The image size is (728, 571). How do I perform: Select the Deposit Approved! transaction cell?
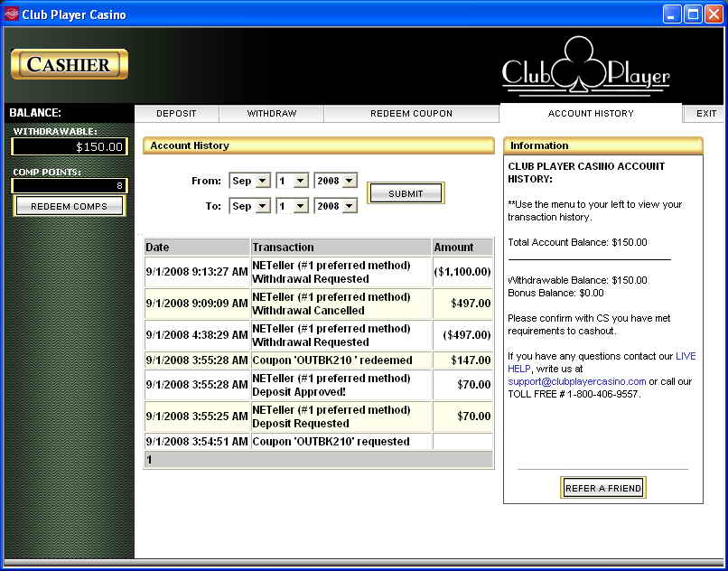pos(341,385)
